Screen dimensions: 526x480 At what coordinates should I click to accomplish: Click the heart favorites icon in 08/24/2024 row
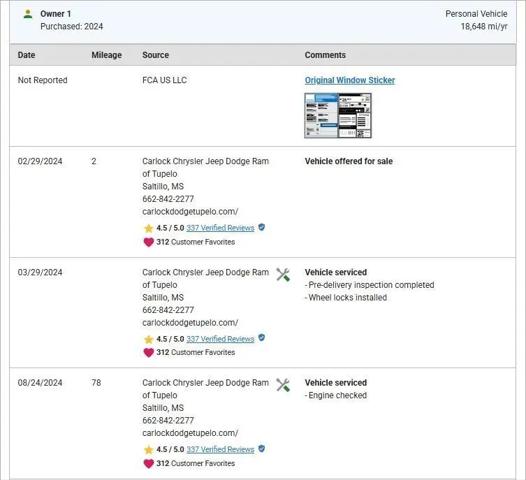pyautogui.click(x=149, y=464)
